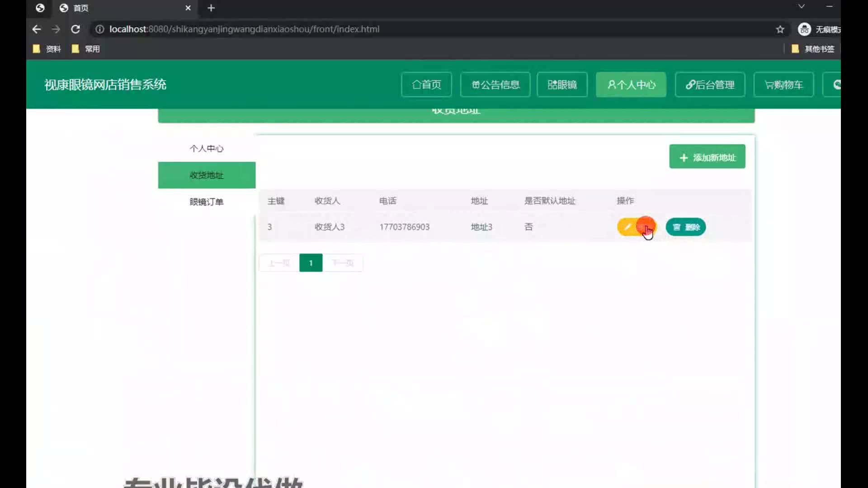Click page number 1 in pagination
This screenshot has height=488, width=868.
[x=311, y=263]
